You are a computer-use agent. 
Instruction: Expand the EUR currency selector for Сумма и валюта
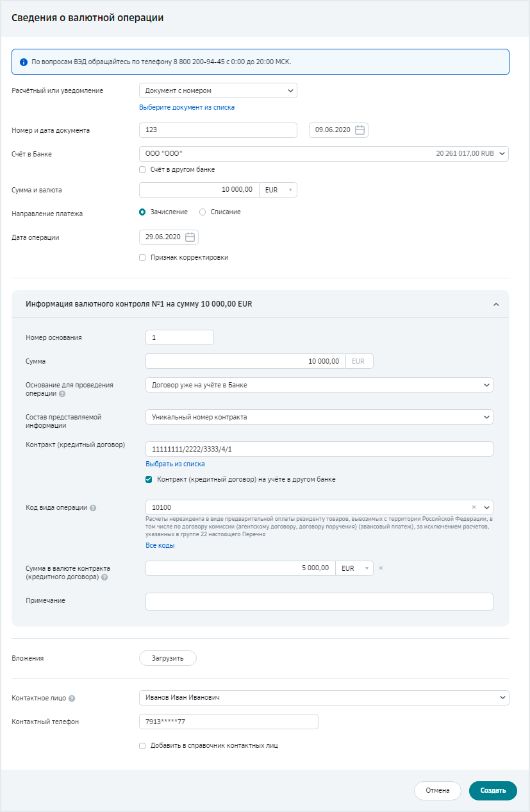pos(278,190)
